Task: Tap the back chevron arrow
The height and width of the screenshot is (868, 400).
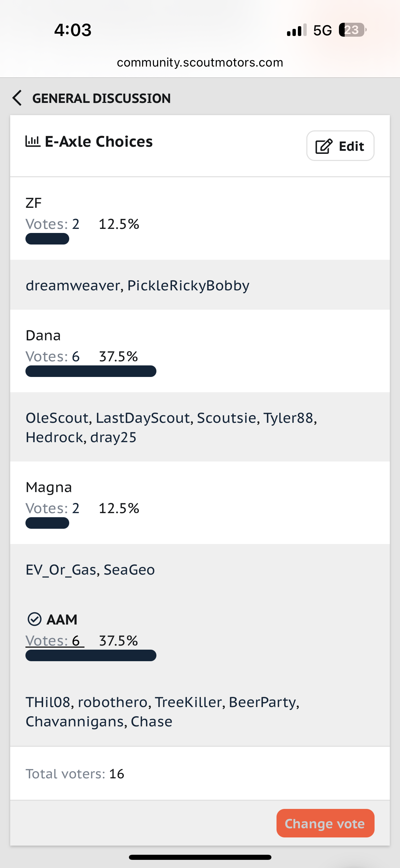Action: (17, 98)
